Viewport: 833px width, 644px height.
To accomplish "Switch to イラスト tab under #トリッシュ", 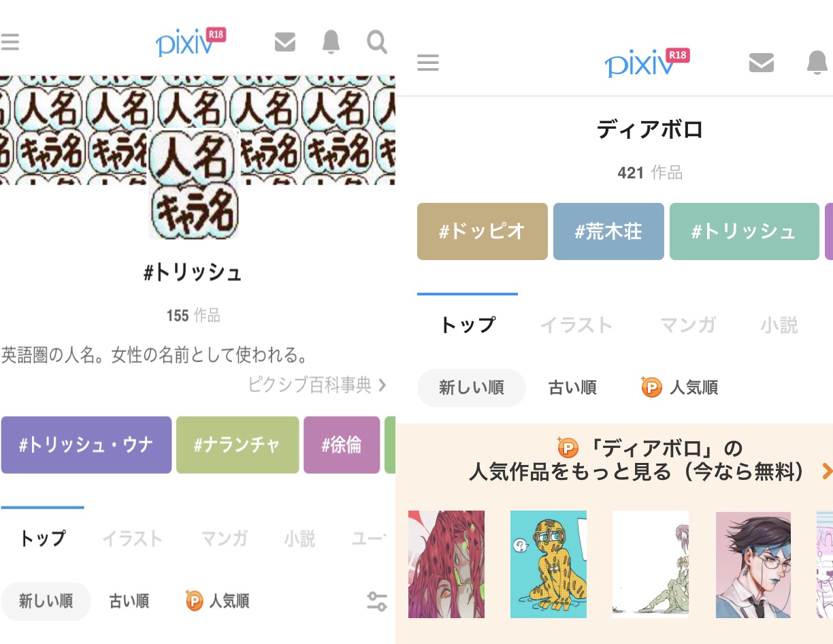I will 133,539.
